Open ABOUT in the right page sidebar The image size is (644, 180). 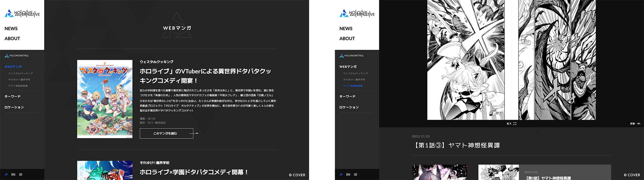347,38
